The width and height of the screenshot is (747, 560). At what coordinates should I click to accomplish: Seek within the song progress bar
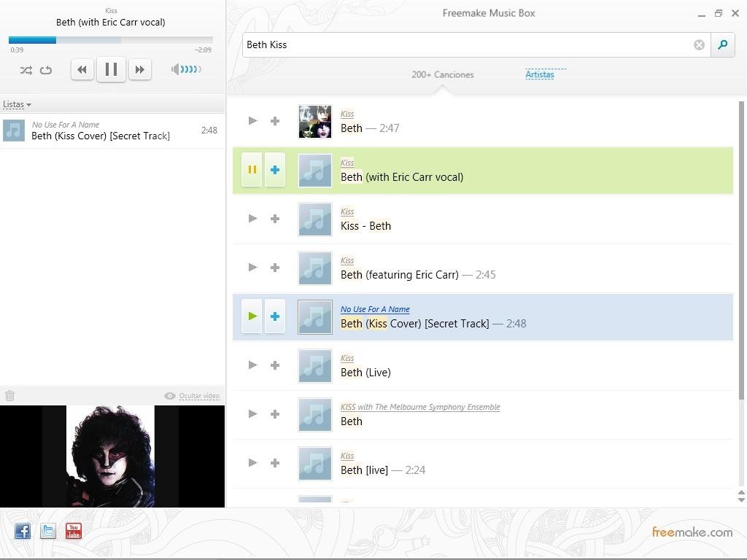tap(111, 40)
